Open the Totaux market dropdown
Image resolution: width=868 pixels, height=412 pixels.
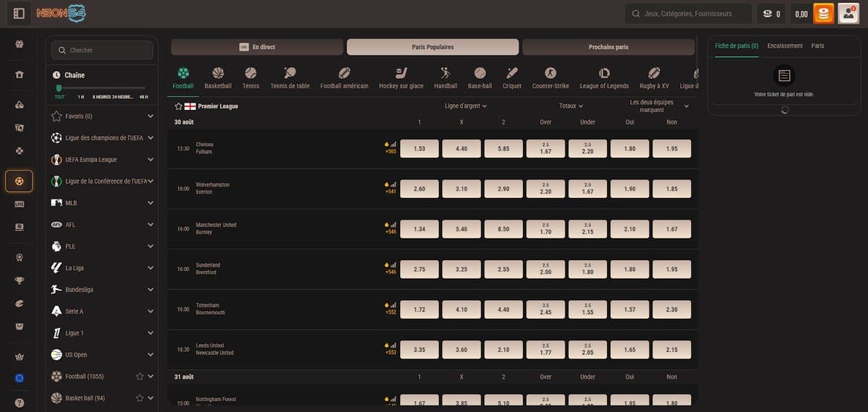click(571, 106)
